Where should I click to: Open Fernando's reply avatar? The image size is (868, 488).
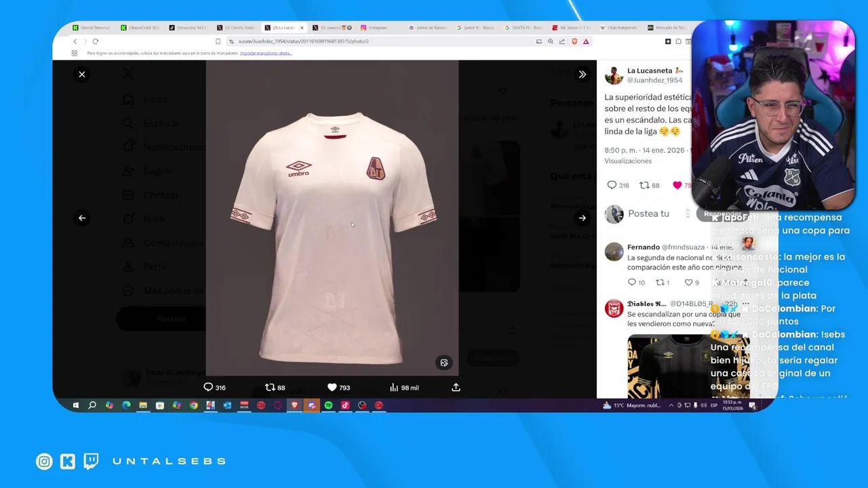[614, 251]
